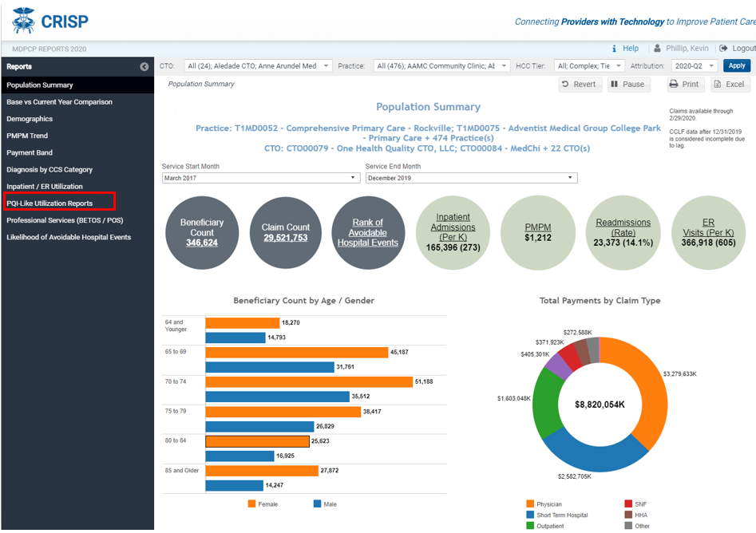Click the Rank of Avoidable Hospital Events circle
The height and width of the screenshot is (533, 756).
368,233
